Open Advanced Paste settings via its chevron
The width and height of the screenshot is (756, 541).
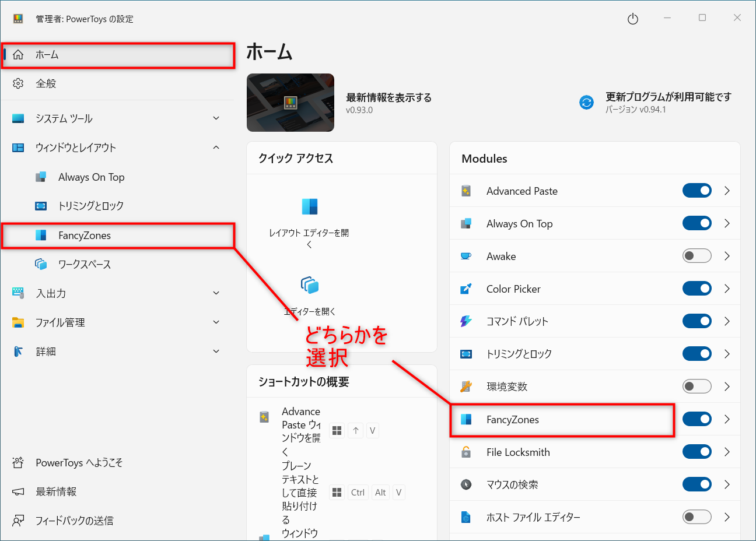(727, 191)
